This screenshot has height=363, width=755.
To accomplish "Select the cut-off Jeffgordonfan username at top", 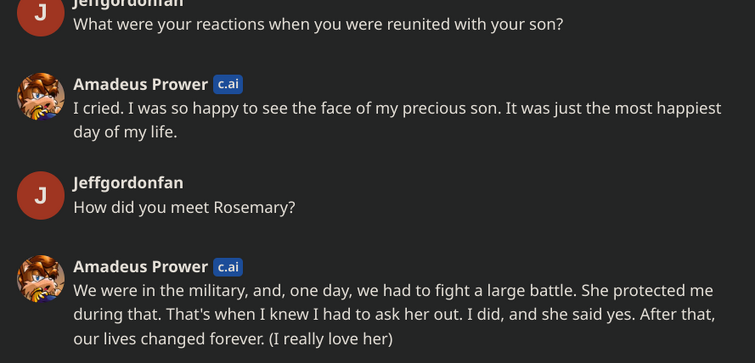I will point(128,3).
